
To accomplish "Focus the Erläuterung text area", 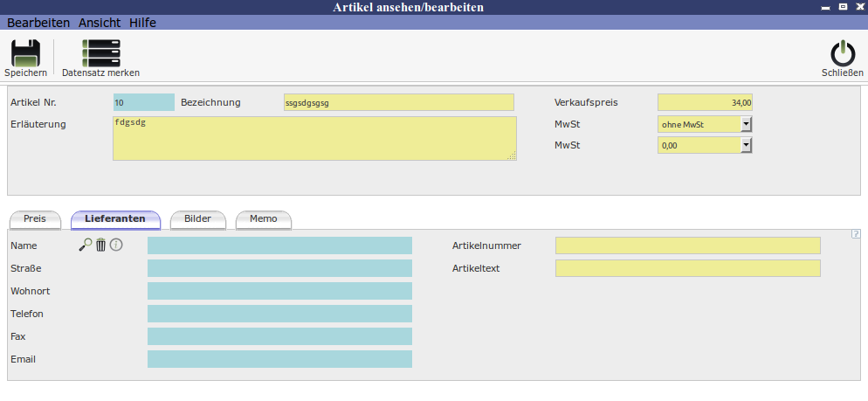I will tap(314, 138).
